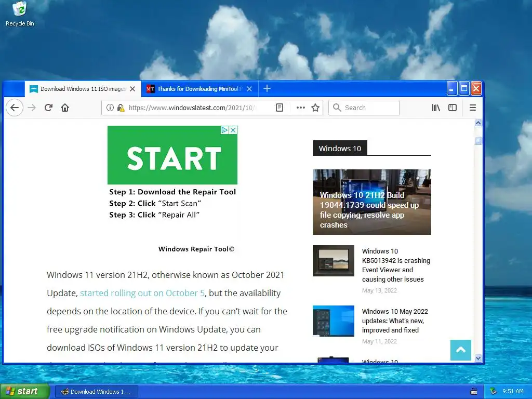The image size is (532, 399).
Task: Open Download Windows taskbar button
Action: pos(96,392)
